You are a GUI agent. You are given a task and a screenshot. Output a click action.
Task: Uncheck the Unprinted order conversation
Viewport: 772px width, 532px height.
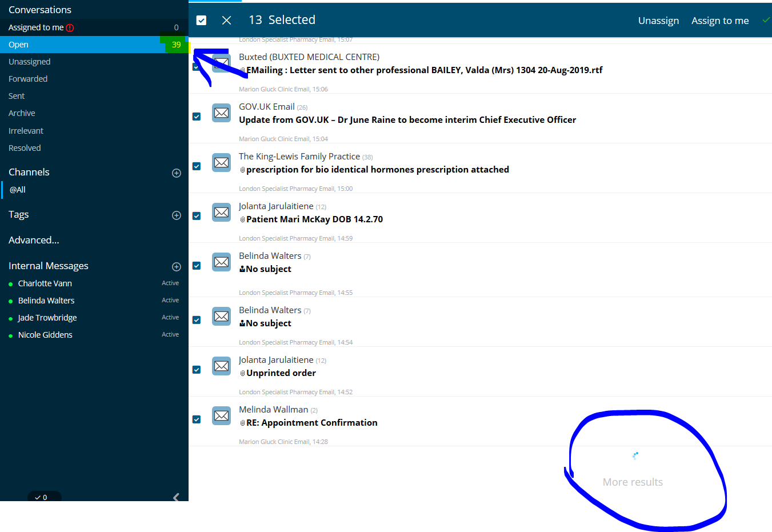click(x=197, y=370)
